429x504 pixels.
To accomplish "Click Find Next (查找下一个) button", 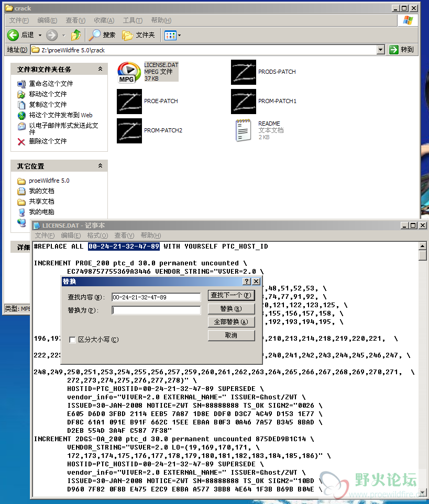I will pos(231,295).
